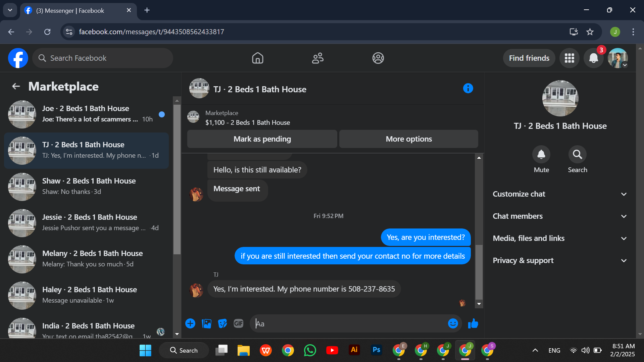The width and height of the screenshot is (644, 362).
Task: Choose a GIF icon
Action: click(x=238, y=323)
